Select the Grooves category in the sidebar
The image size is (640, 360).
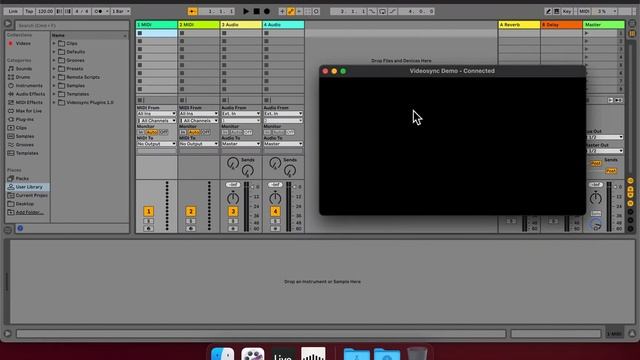coord(24,145)
